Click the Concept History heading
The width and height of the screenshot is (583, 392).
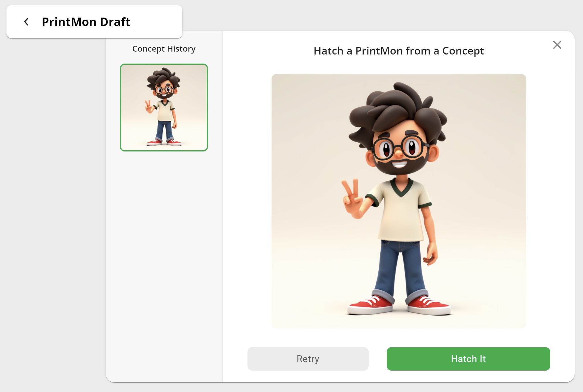coord(164,49)
